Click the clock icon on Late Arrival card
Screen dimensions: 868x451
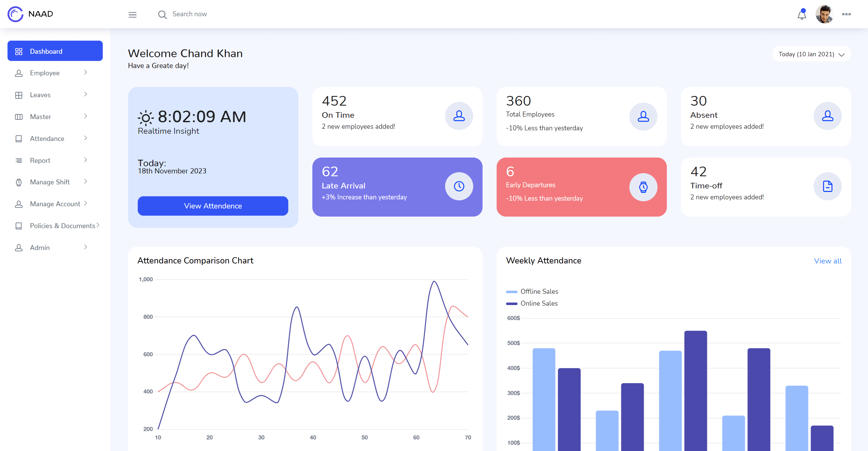tap(459, 186)
